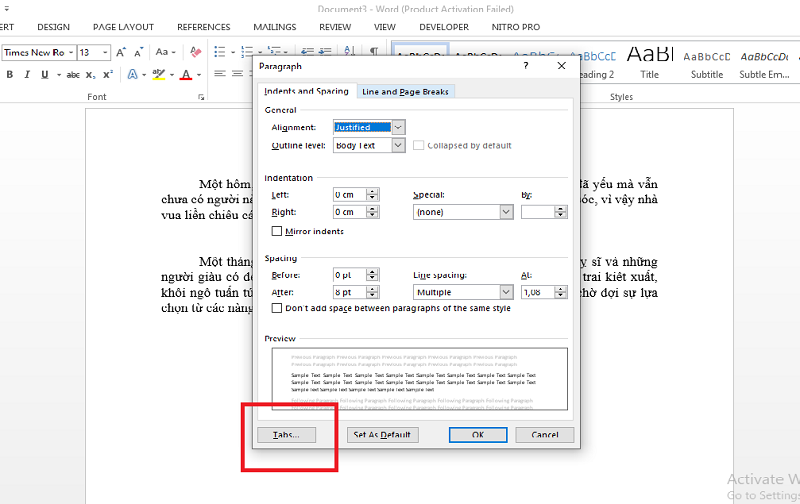
Task: Apply red Font Color A icon
Action: [186, 75]
